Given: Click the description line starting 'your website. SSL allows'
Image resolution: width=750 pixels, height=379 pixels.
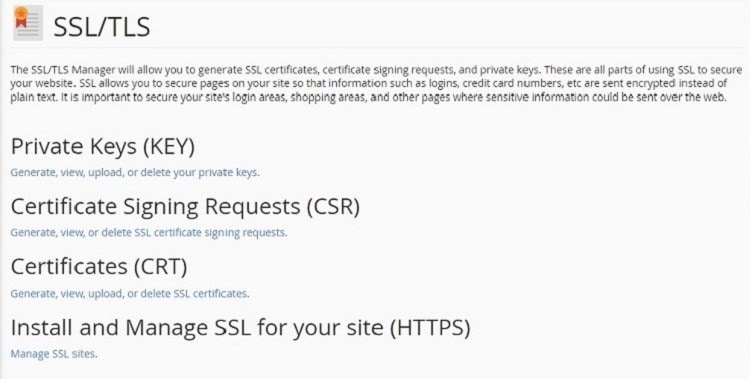Looking at the screenshot, I should 369,83.
